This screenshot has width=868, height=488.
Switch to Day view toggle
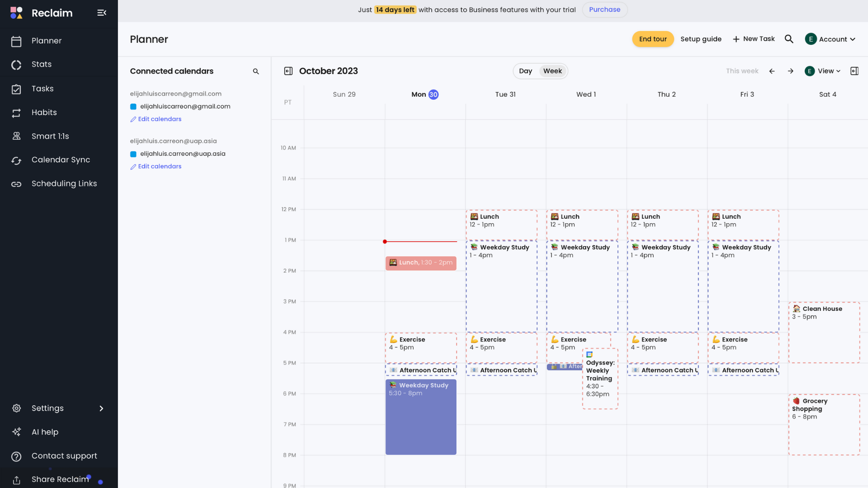525,71
